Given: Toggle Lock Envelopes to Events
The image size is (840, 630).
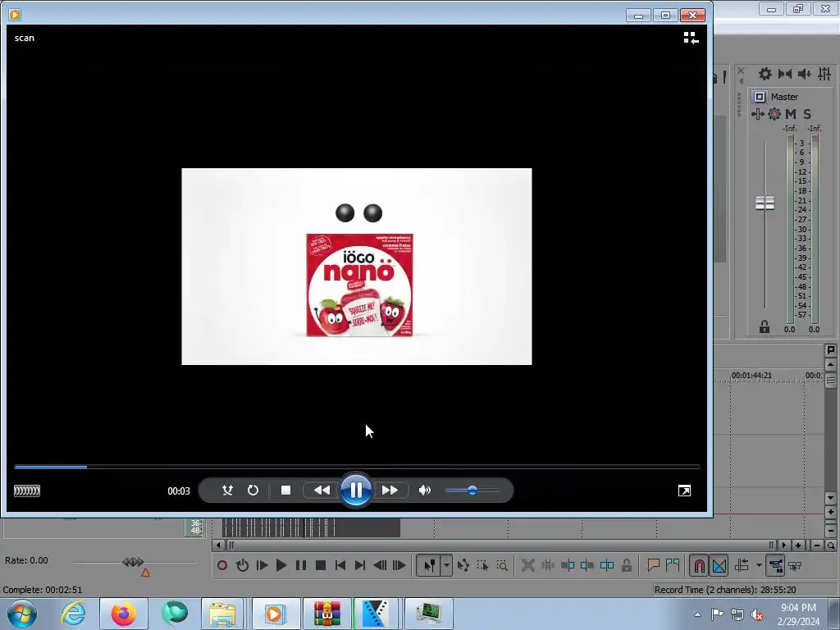Looking at the screenshot, I should click(775, 565).
